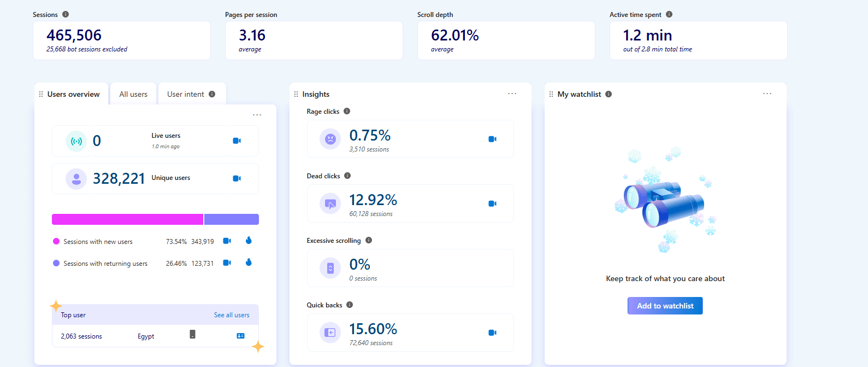Click the recordings icon for Unique users
The image size is (868, 367).
pos(237,179)
